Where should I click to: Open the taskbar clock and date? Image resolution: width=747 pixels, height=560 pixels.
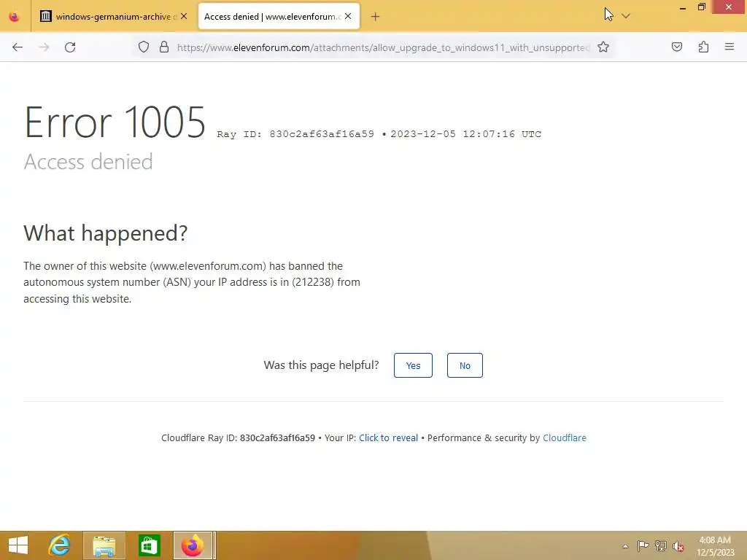(x=715, y=546)
